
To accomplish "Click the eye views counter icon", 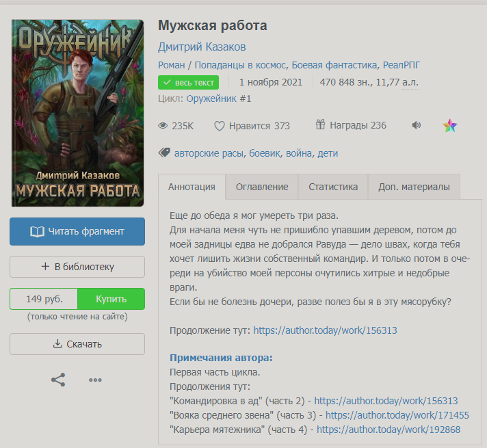I will 163,126.
